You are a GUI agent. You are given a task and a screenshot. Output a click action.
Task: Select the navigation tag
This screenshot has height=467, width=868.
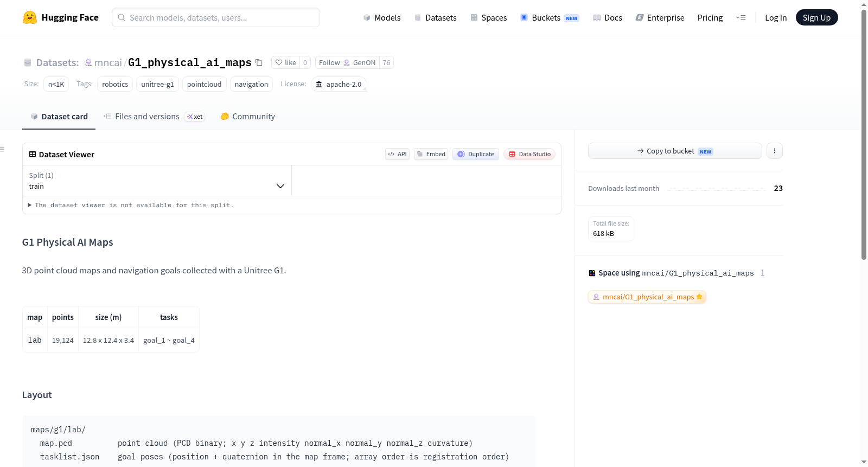coord(251,84)
